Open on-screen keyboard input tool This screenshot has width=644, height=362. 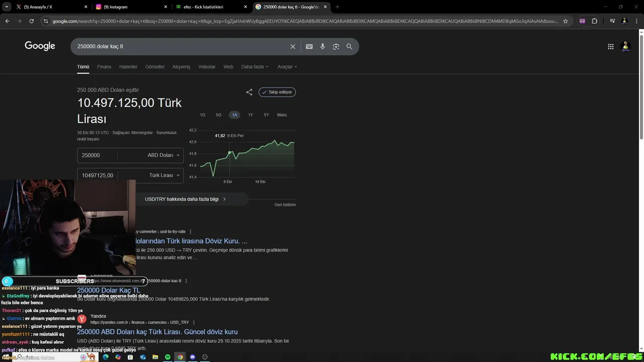coord(309,46)
